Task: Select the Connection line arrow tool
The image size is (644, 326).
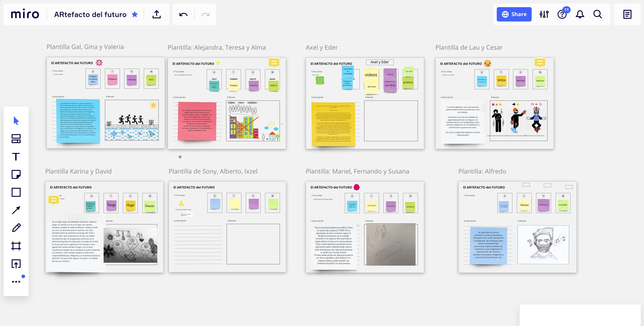Action: click(x=16, y=210)
